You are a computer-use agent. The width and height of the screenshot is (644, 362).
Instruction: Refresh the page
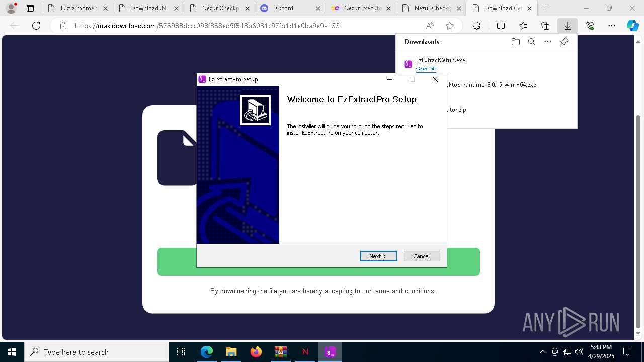click(36, 26)
